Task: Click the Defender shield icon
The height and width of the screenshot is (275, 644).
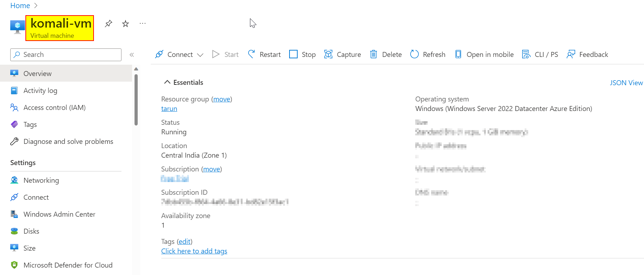Action: tap(14, 265)
